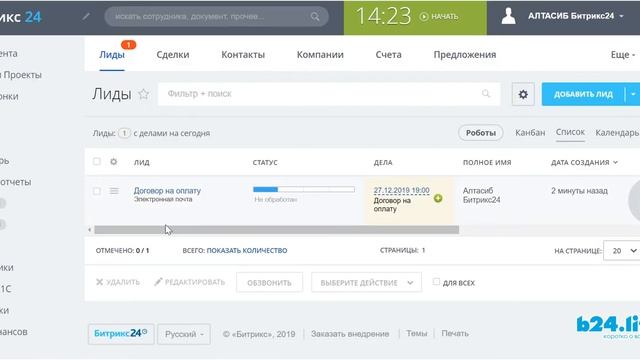Switch to Лиды tab
640x360 pixels.
(x=112, y=55)
